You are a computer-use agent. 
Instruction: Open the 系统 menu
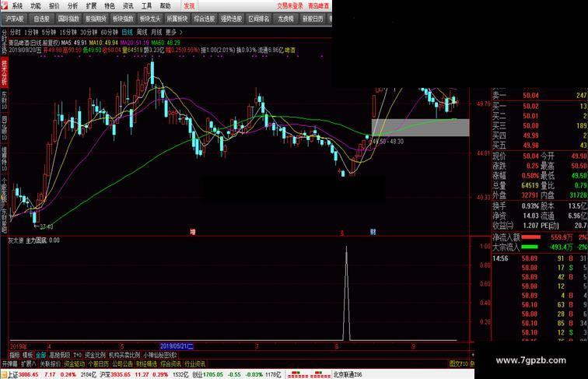17,5
